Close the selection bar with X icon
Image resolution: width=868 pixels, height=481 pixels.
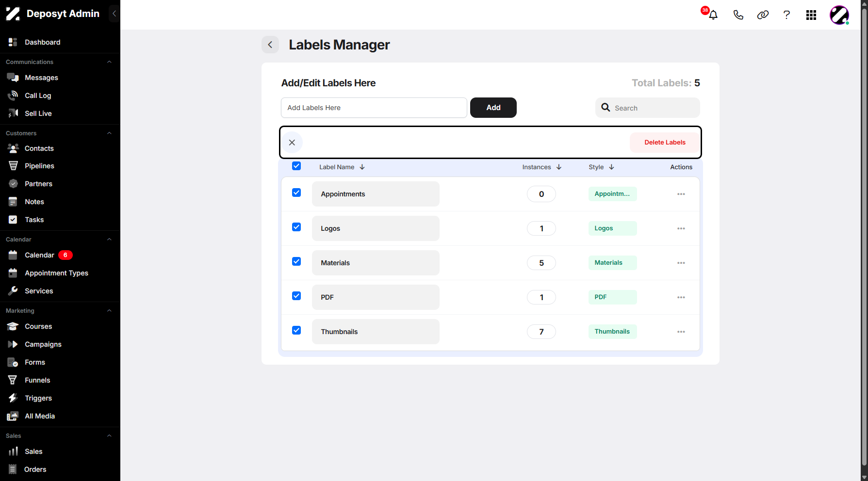click(292, 143)
